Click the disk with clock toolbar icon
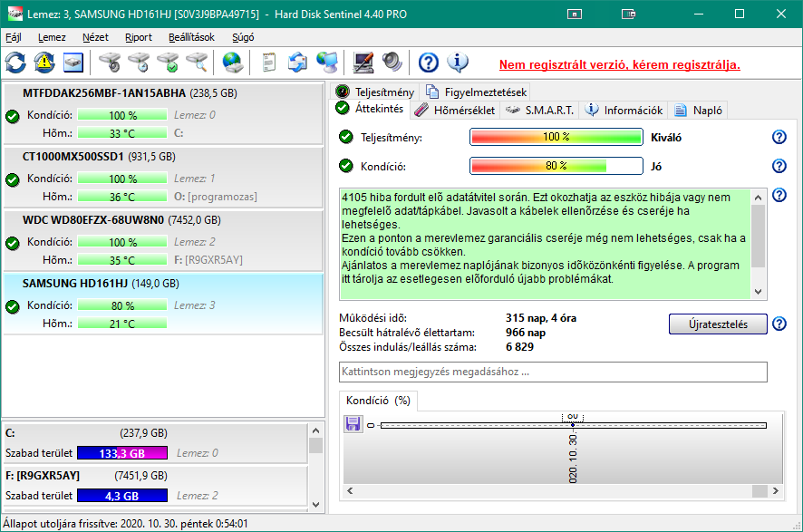This screenshot has width=803, height=532. 139,63
